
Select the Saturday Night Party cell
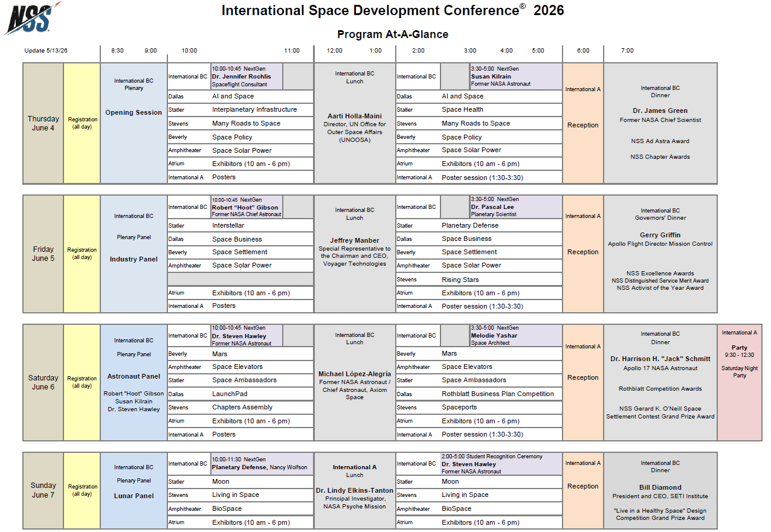740,382
